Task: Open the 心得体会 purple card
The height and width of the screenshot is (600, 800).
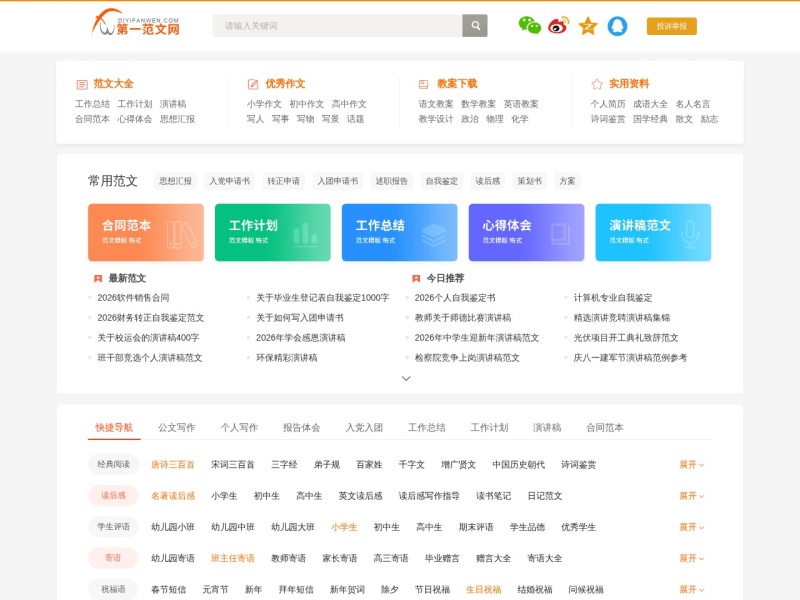Action: [x=527, y=233]
